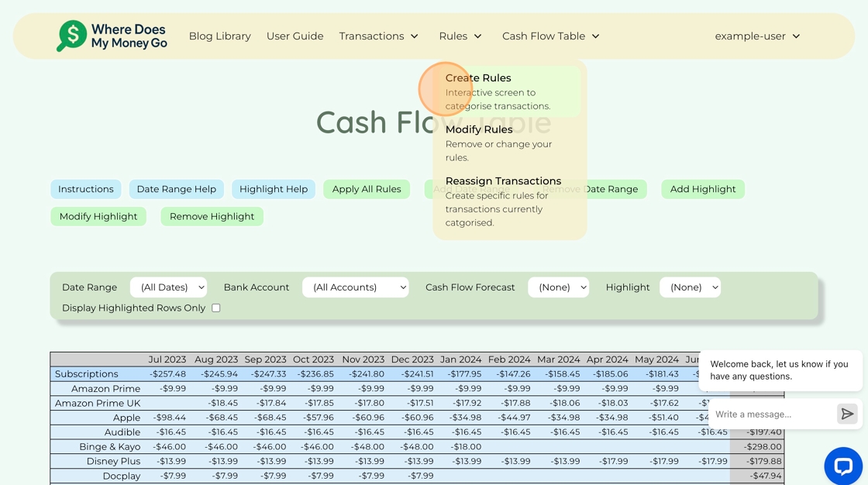Select the Apple row label

(127, 418)
